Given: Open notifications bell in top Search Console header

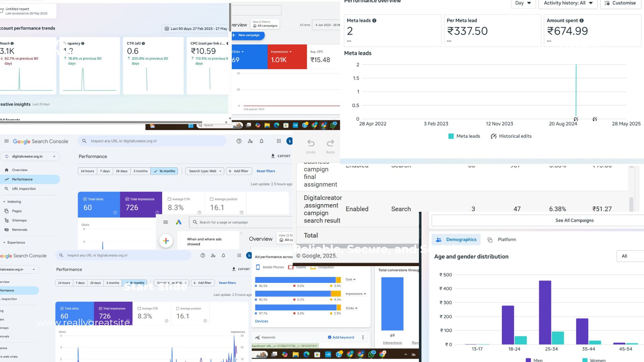Looking at the screenshot, I should coord(262,141).
